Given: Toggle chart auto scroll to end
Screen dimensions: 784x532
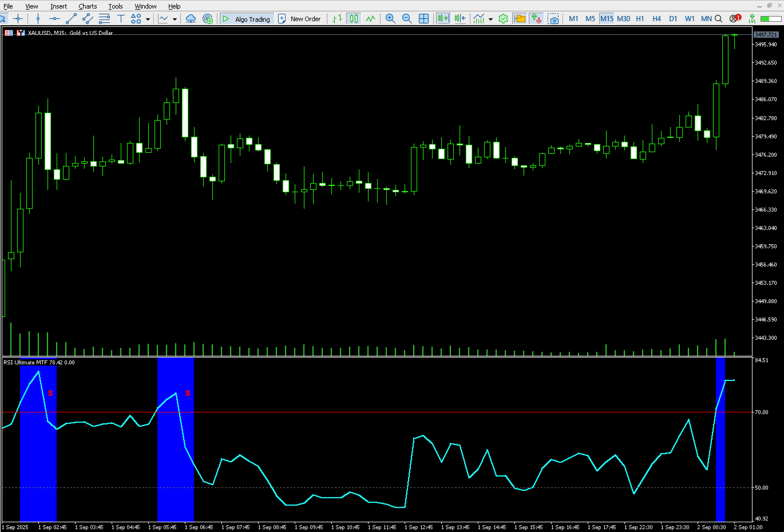Looking at the screenshot, I should 443,19.
